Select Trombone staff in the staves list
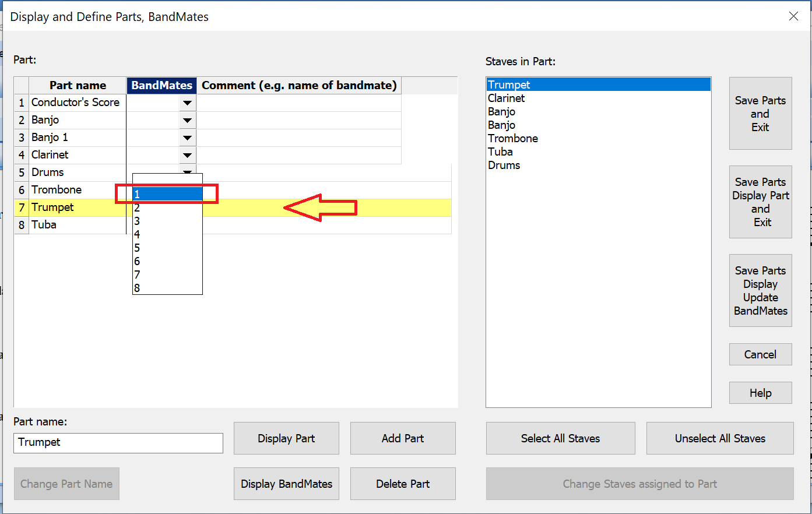812x514 pixels. pyautogui.click(x=512, y=139)
